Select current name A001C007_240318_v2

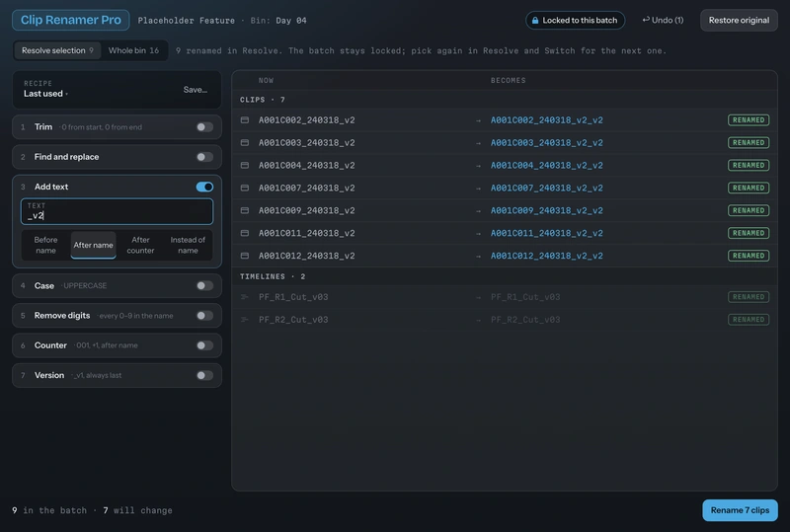pyautogui.click(x=307, y=188)
